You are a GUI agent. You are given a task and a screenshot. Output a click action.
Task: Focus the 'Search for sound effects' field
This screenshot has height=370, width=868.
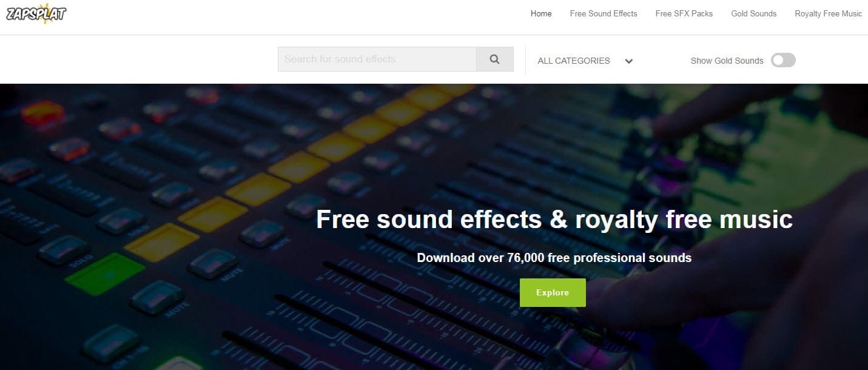pyautogui.click(x=377, y=59)
